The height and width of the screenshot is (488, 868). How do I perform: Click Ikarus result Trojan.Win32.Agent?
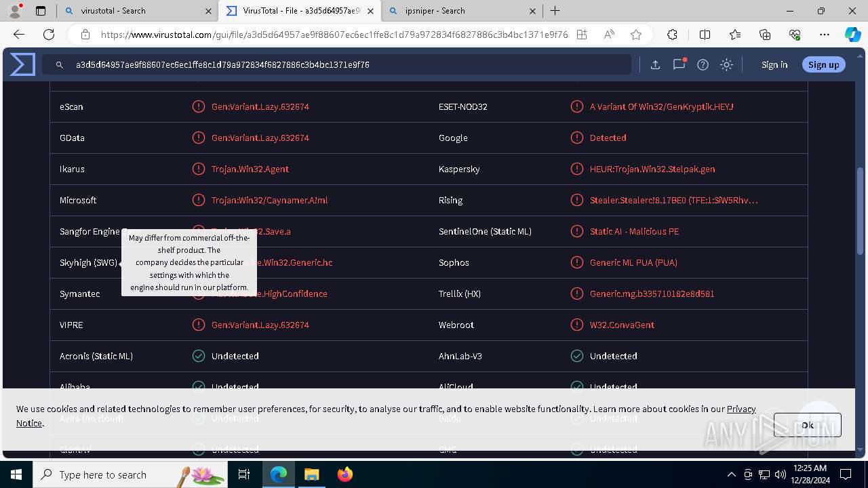click(x=250, y=169)
